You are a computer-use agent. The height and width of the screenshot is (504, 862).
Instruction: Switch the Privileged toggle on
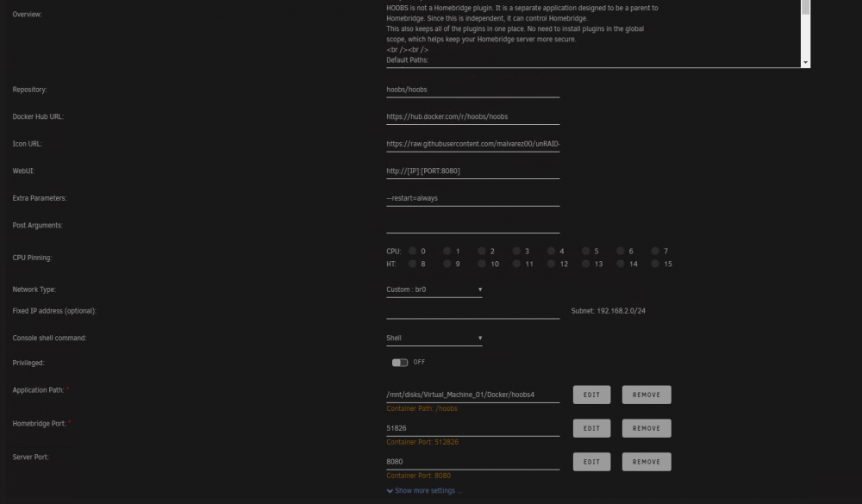(x=400, y=363)
